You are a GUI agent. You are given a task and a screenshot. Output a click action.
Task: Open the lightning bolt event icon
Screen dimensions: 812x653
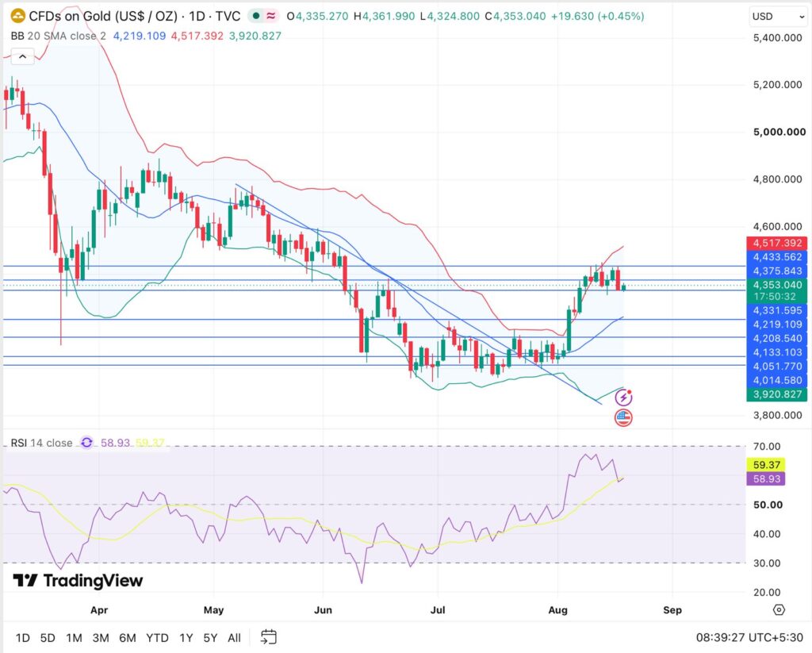point(623,398)
